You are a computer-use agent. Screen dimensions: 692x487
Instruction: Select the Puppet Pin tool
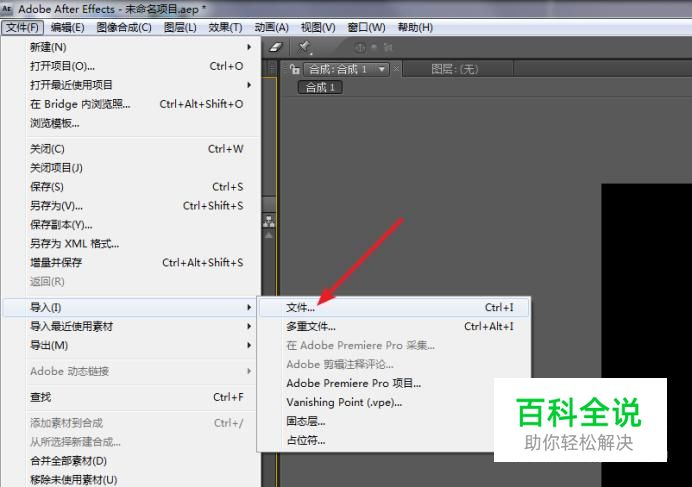pyautogui.click(x=304, y=47)
